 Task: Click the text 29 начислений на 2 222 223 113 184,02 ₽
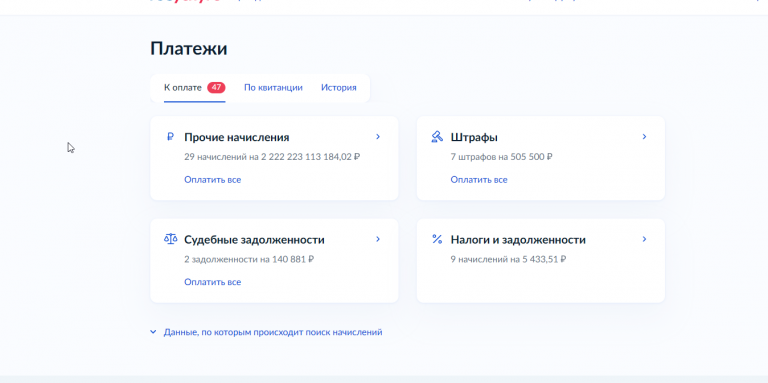[272, 157]
